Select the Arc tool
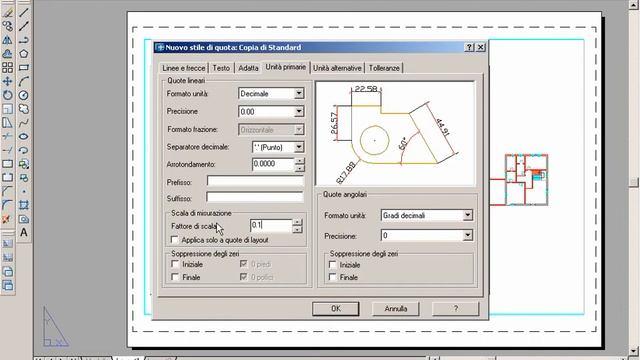 [x=24, y=81]
